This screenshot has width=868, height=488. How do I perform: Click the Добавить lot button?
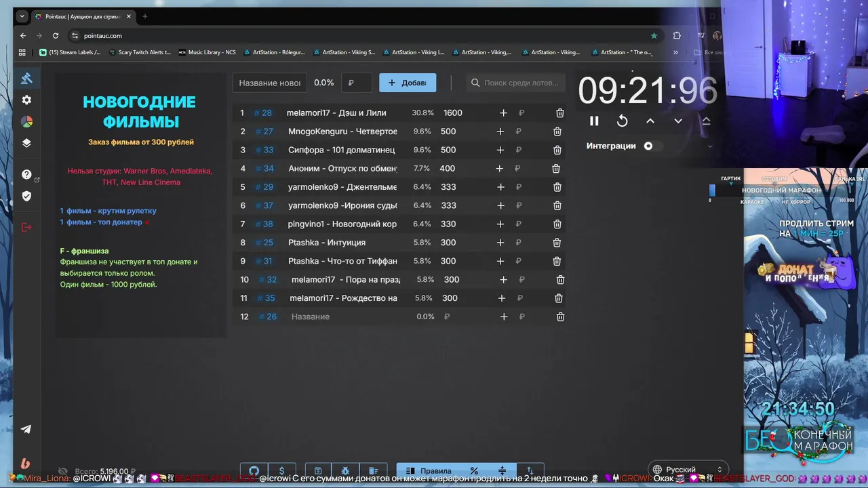click(408, 83)
